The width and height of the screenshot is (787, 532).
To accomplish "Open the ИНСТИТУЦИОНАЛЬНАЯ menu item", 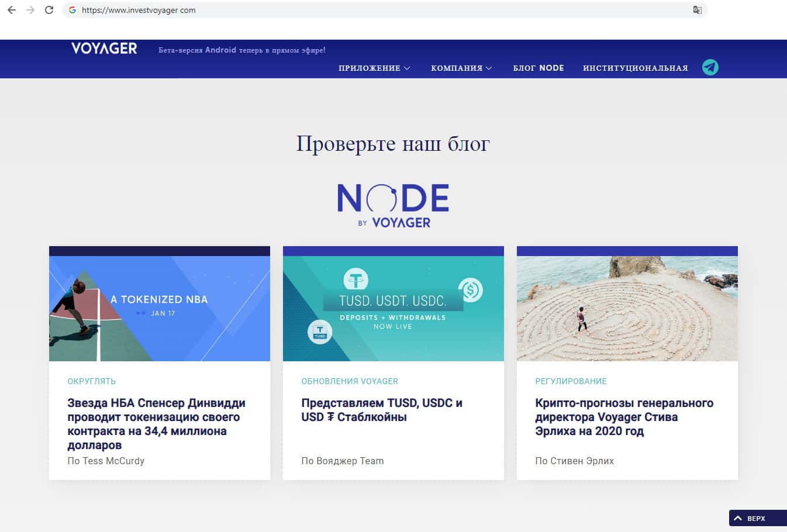I will [635, 68].
